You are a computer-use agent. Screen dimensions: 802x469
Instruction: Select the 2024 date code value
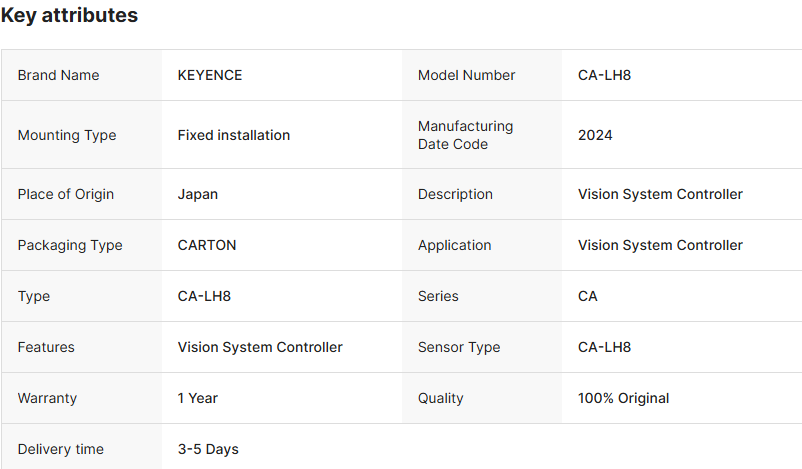pos(595,135)
